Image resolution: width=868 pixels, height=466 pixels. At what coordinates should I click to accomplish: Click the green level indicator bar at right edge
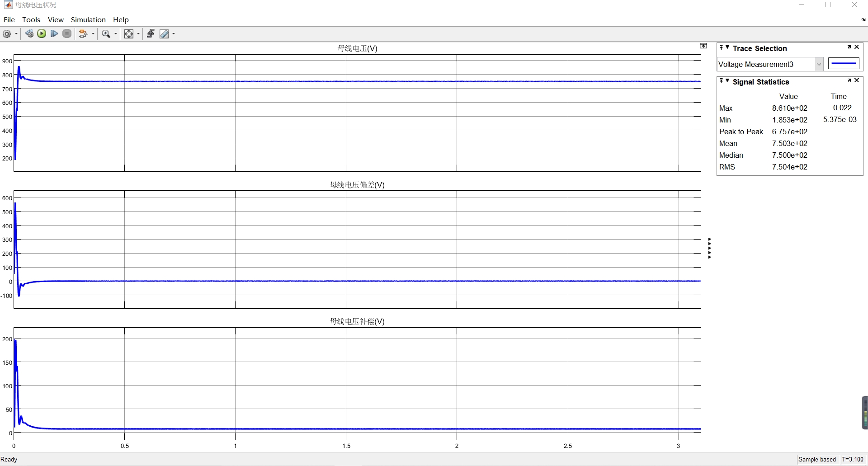tap(865, 413)
